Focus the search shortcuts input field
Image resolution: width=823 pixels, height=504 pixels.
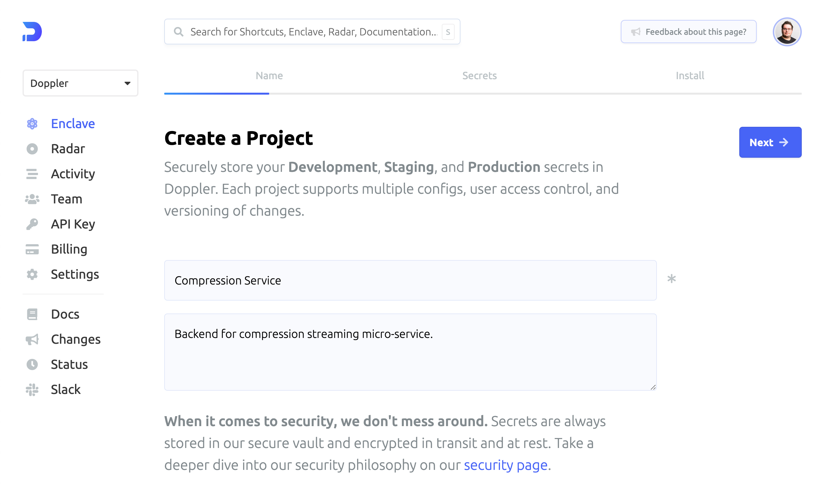click(x=312, y=32)
